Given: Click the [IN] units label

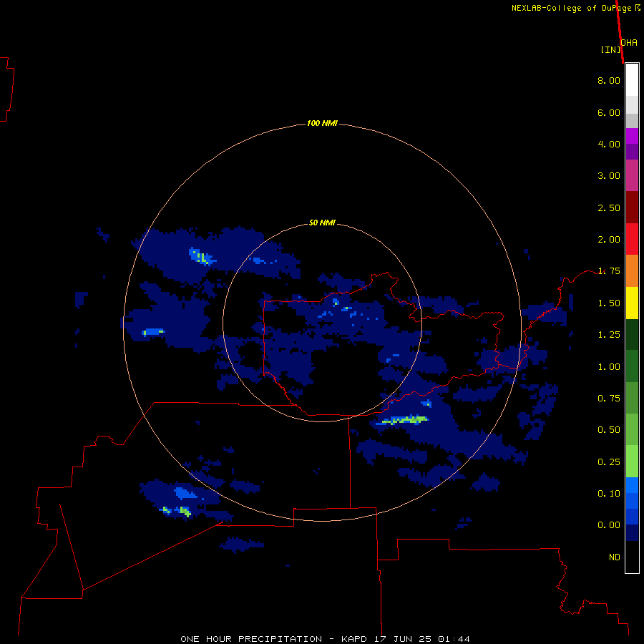Looking at the screenshot, I should click(610, 49).
